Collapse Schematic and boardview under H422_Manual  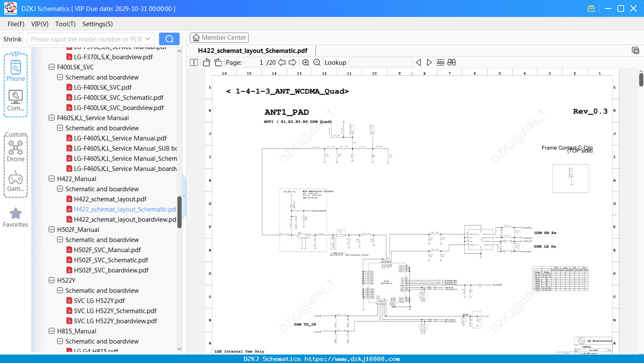point(60,189)
